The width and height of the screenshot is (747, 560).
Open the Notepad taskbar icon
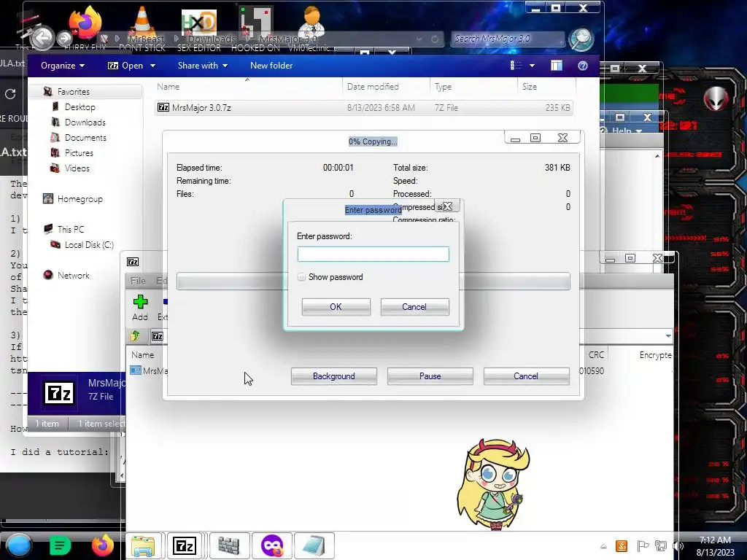314,545
